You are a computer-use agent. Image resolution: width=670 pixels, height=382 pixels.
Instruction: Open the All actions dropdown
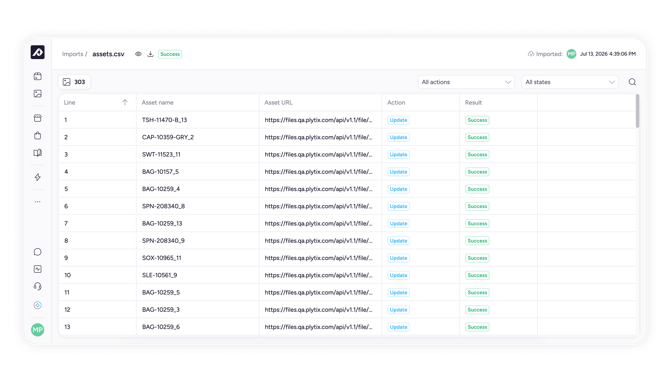coord(466,82)
